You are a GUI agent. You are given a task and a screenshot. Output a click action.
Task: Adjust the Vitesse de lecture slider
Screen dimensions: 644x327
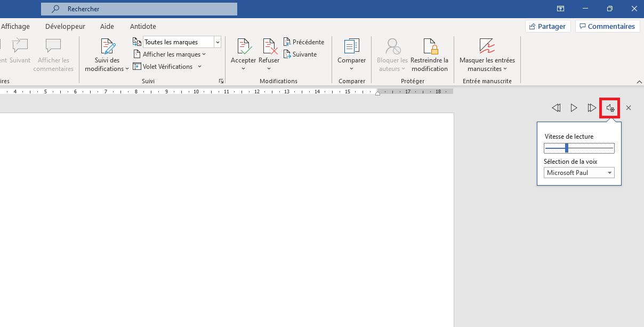pos(579,148)
